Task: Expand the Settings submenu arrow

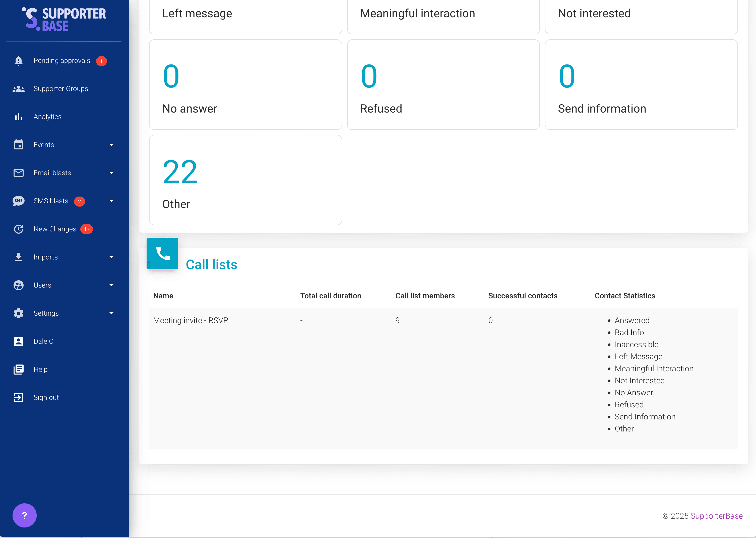Action: 111,313
